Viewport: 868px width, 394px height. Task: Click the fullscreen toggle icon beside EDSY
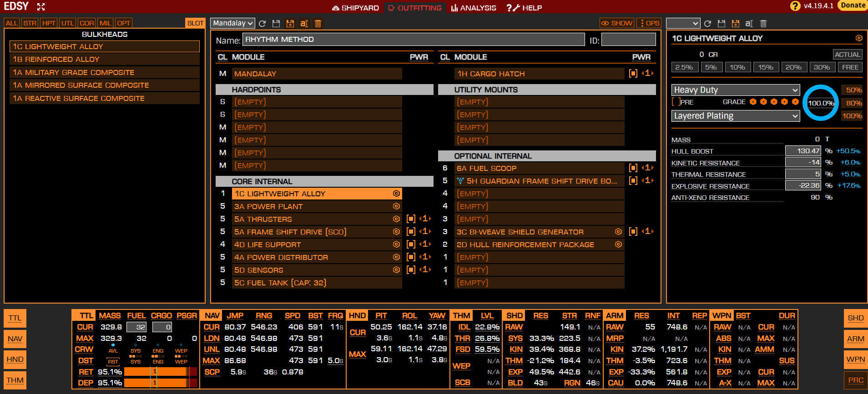click(41, 7)
